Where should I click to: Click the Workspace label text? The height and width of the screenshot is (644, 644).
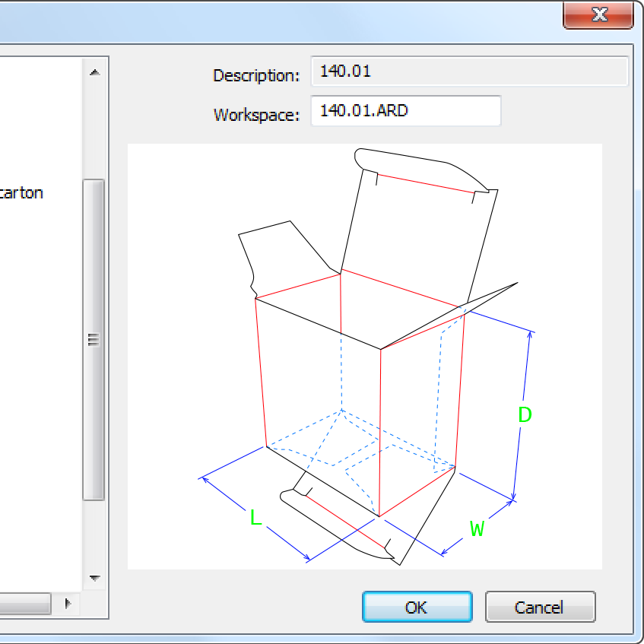tap(257, 116)
